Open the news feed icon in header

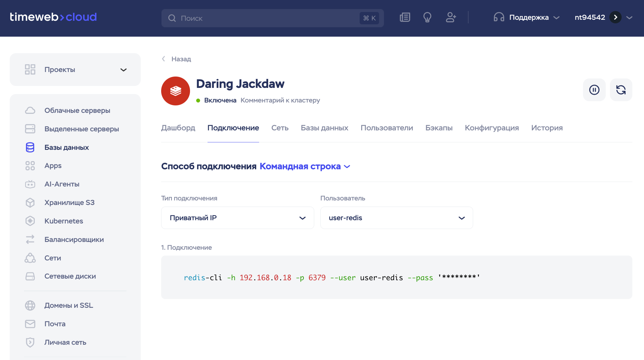point(405,18)
